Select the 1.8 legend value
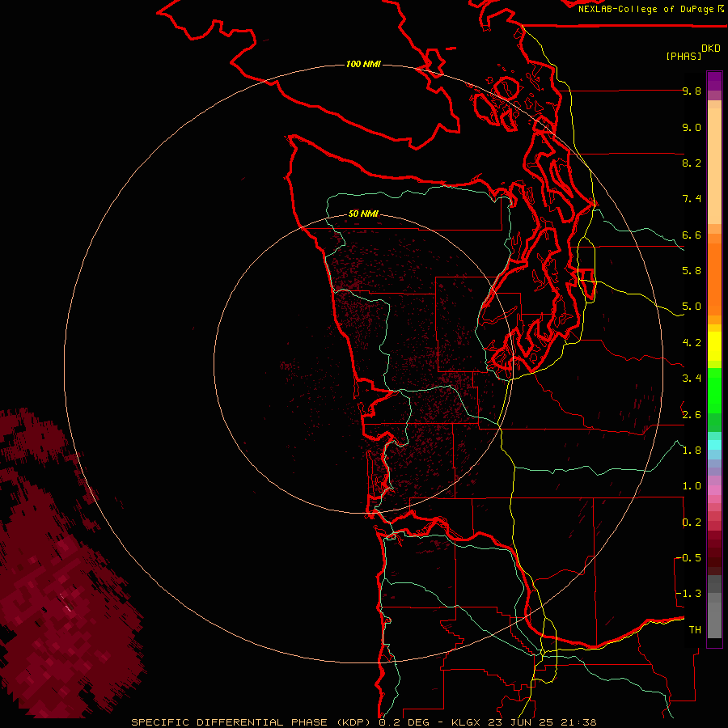Viewport: 728px width, 728px height. click(692, 451)
